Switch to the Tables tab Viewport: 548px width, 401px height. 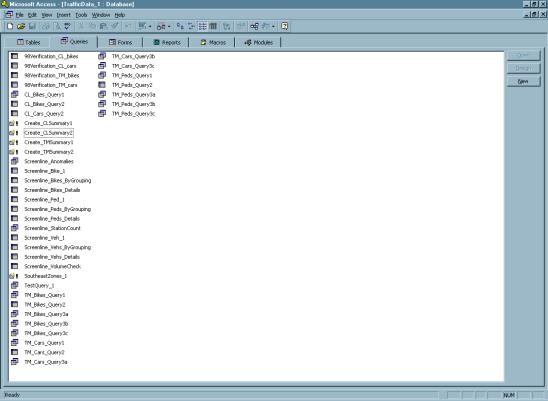[x=29, y=42]
